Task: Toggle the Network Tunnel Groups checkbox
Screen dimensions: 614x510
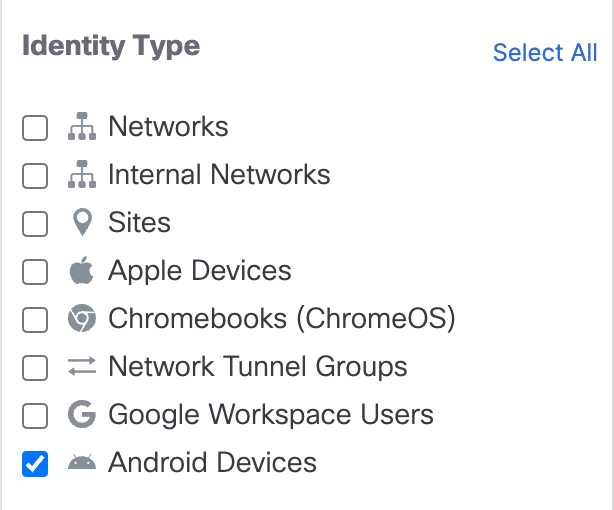Action: point(35,368)
